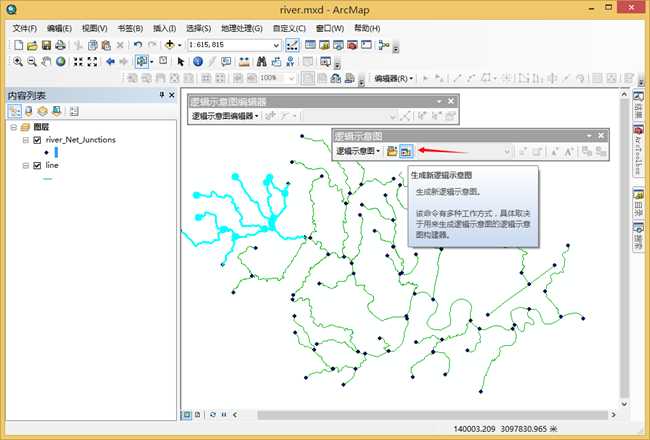Toggle river_Net_Junctions layer visibility checkbox

(38, 140)
